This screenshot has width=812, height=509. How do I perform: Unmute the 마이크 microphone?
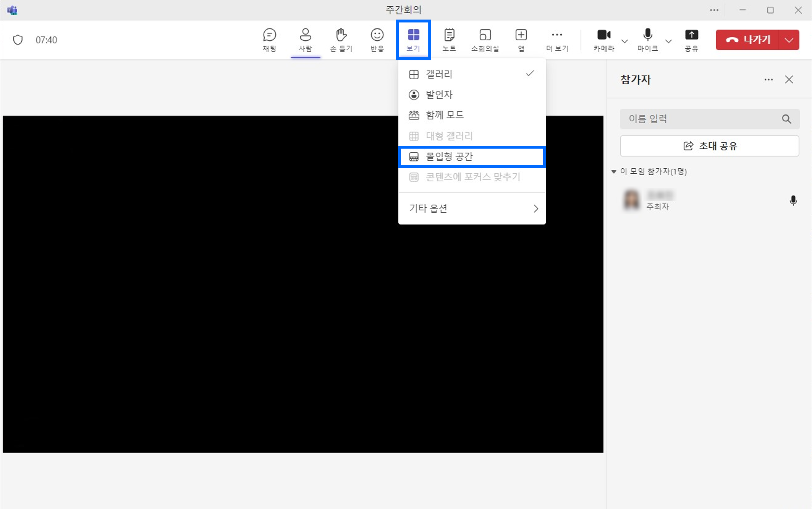tap(647, 35)
